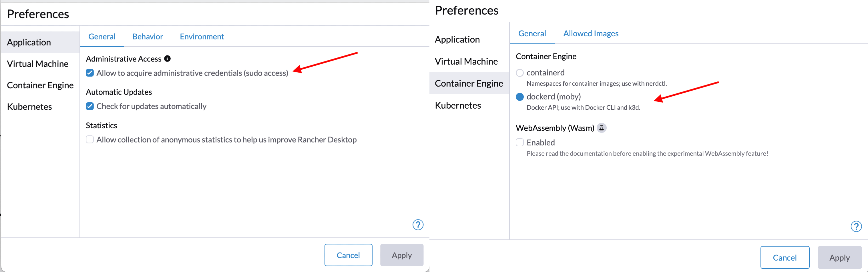The width and height of the screenshot is (868, 272).
Task: Open Kubernetes section in left window sidebar
Action: pos(30,107)
